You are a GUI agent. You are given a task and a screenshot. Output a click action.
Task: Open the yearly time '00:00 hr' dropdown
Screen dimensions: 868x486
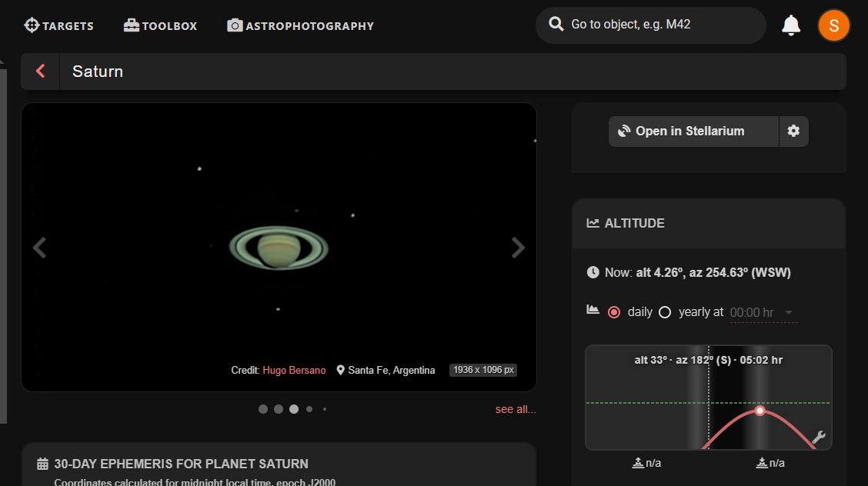pyautogui.click(x=763, y=312)
